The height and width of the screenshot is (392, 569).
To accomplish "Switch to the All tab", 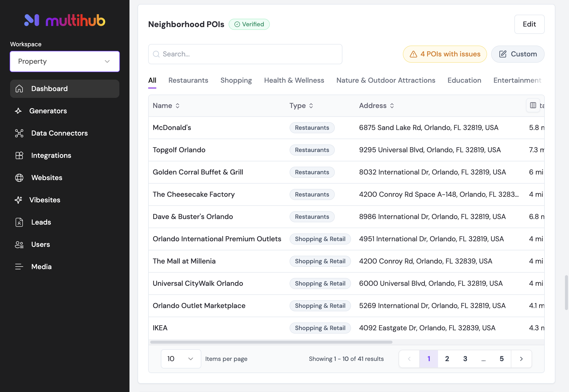I will (x=152, y=80).
